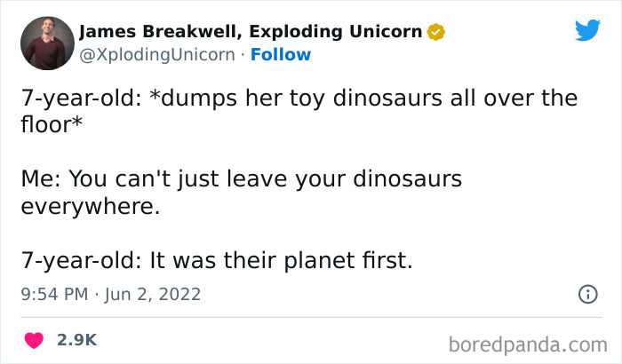Screen dimensions: 622x364
Task: Click the first "7-year-old:" label
Action: coord(76,98)
